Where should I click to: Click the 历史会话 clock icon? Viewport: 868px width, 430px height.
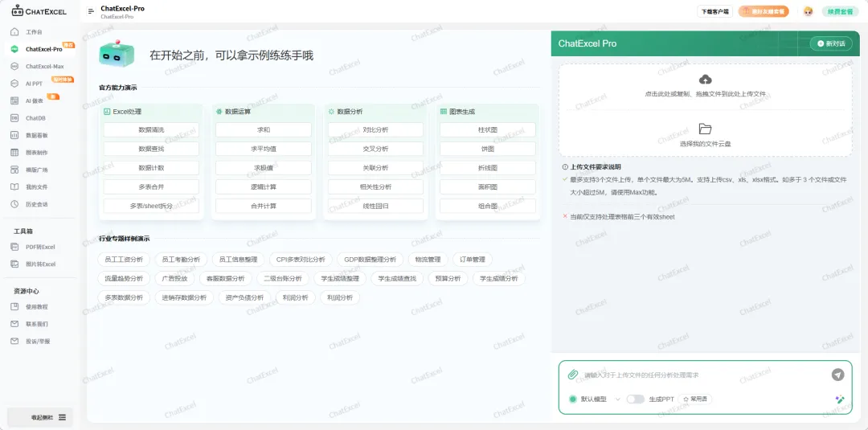click(x=15, y=204)
